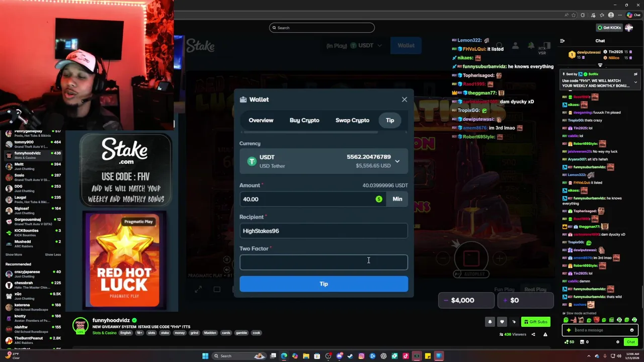
Task: Open TikTok from the taskbar
Action: (x=406, y=356)
